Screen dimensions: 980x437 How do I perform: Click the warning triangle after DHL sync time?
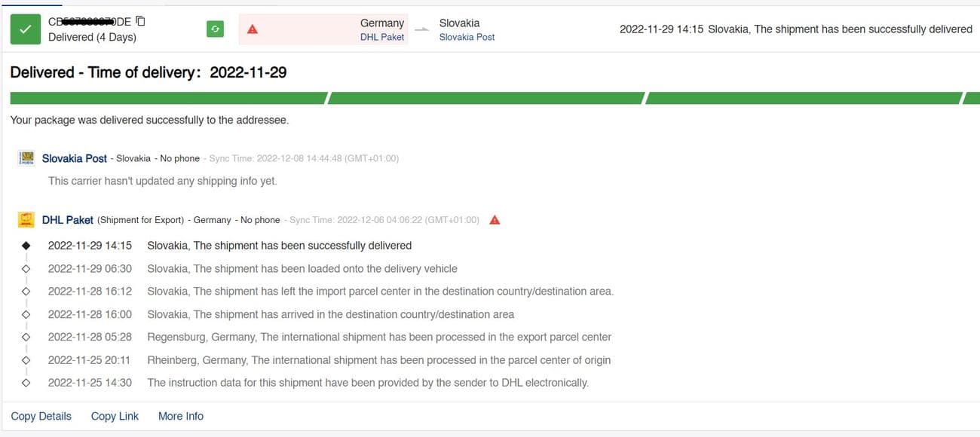[495, 220]
